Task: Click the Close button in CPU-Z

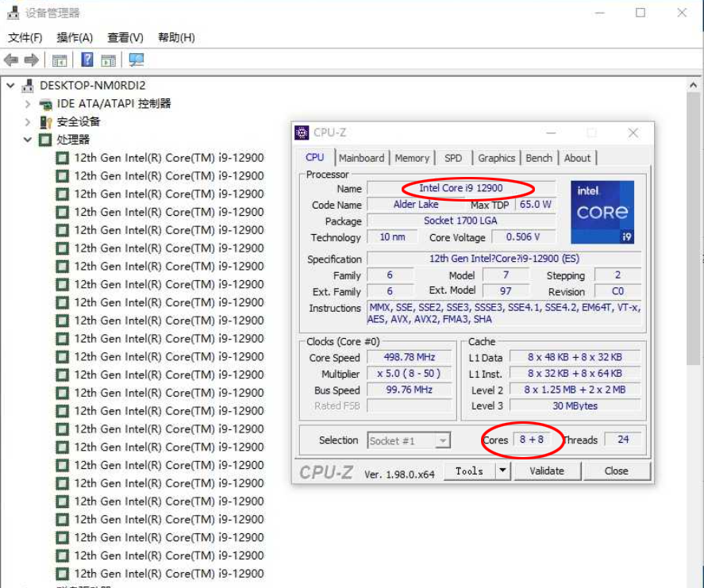Action: click(x=617, y=471)
